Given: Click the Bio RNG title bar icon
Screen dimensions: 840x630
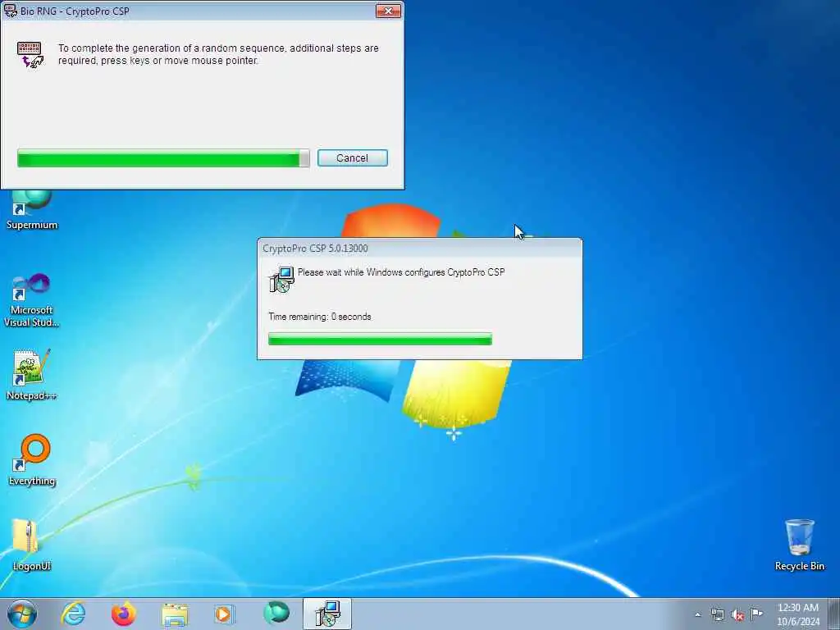Looking at the screenshot, I should (10, 11).
